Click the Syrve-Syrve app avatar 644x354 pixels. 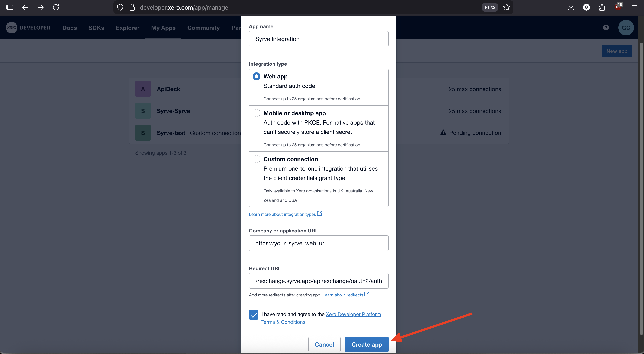coord(143,111)
